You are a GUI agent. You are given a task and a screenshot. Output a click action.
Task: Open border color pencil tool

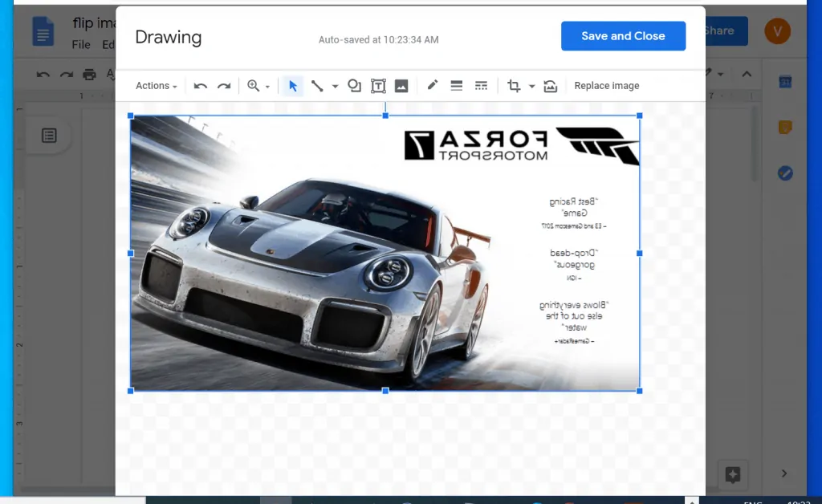pyautogui.click(x=432, y=85)
